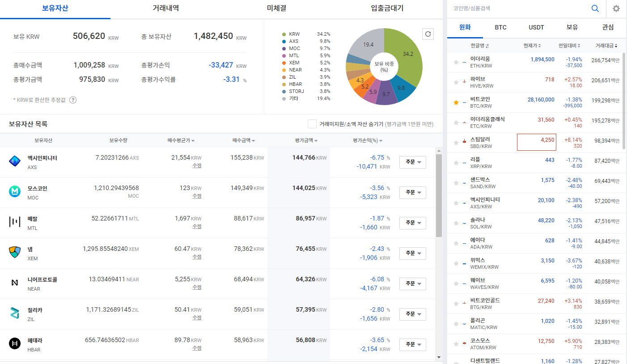The height and width of the screenshot is (364, 627).
Task: Check the hide small assets checkbox
Action: tap(312, 124)
